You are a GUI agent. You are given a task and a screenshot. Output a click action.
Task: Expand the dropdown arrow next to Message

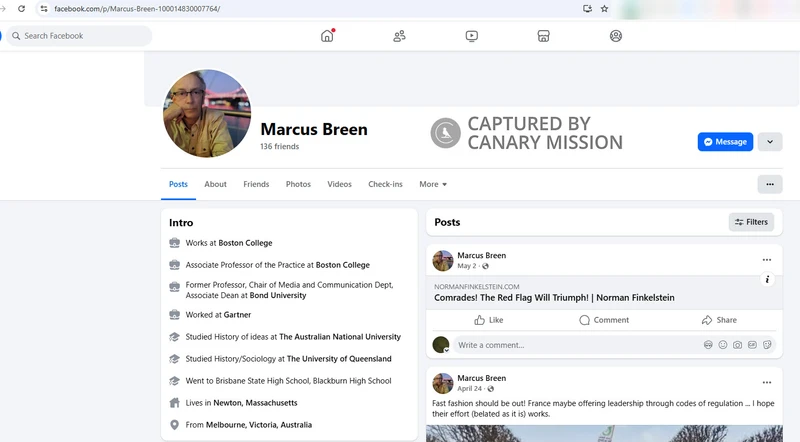(770, 142)
